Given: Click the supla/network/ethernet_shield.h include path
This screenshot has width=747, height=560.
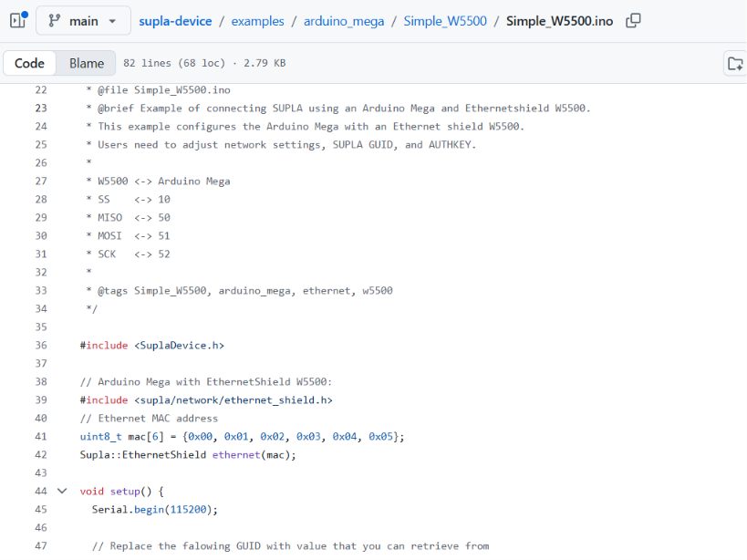Looking at the screenshot, I should tap(233, 400).
